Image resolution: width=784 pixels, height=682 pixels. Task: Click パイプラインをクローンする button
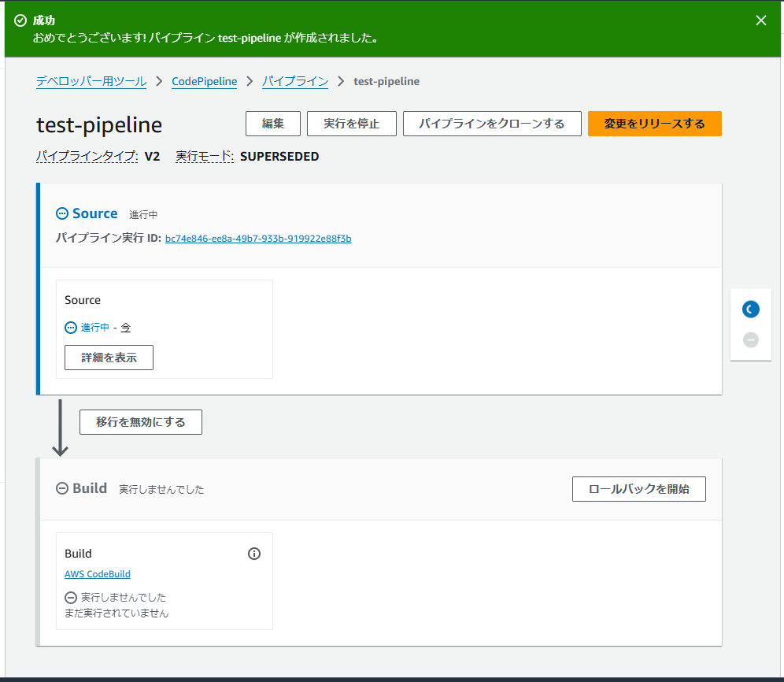[492, 124]
